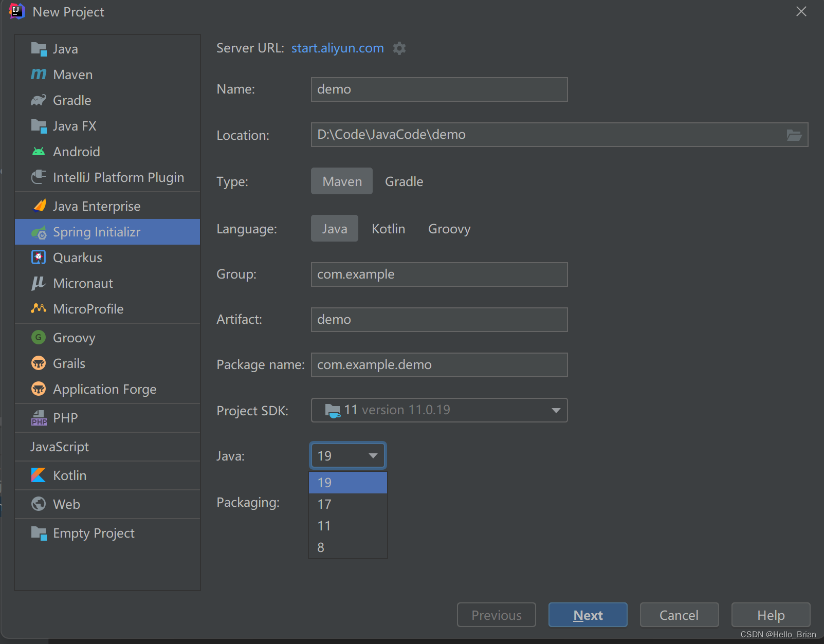Screen dimensions: 824x644
Task: Set project type to Maven
Action: point(342,181)
